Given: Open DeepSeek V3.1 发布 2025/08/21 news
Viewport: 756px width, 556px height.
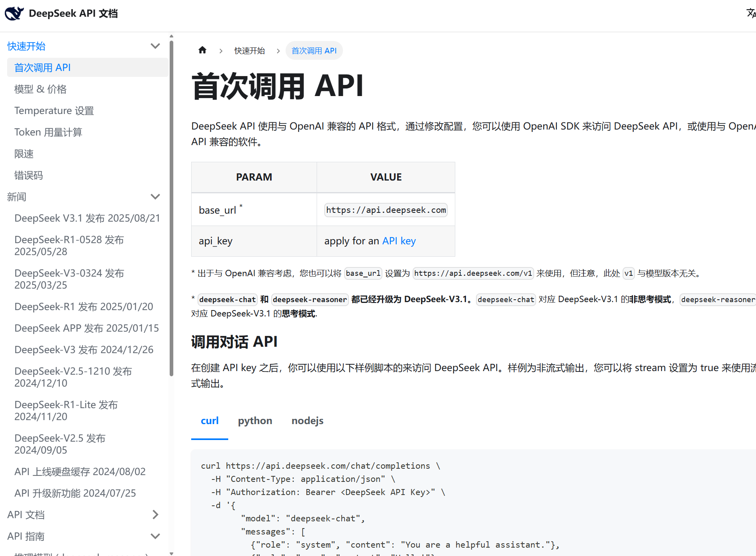Looking at the screenshot, I should click(x=88, y=218).
